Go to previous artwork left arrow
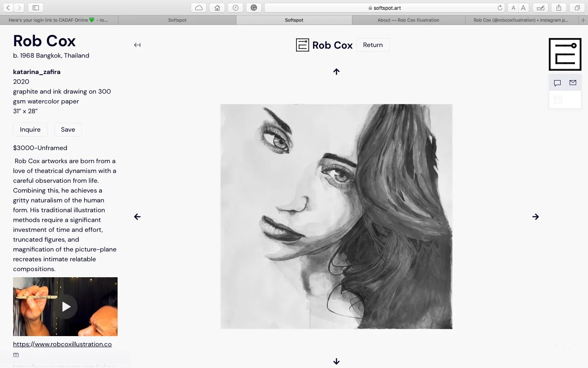The height and width of the screenshot is (368, 588). [137, 217]
